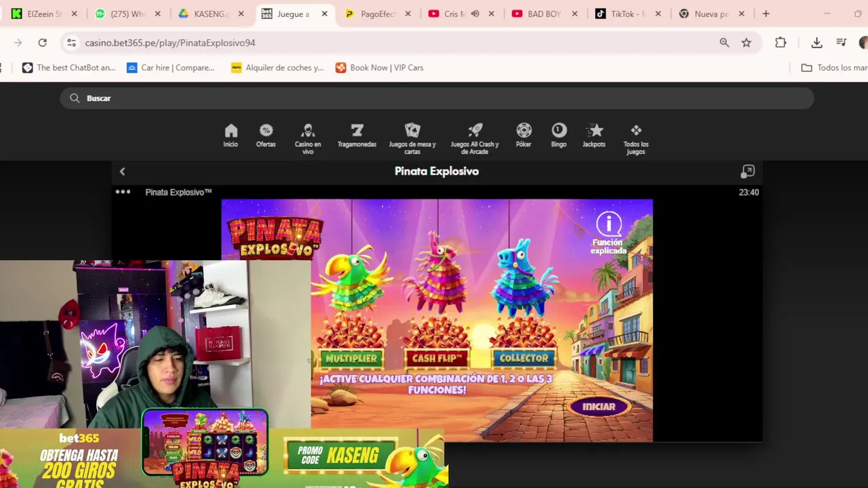Start the game with the INICIAR button
The width and height of the screenshot is (868, 488).
pos(598,407)
